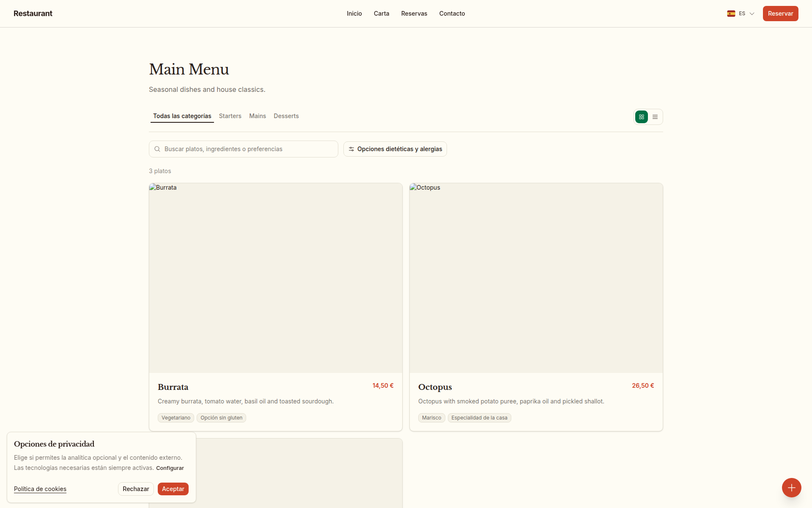Open the ES language dropdown chevron
This screenshot has height=508, width=812.
click(x=752, y=14)
